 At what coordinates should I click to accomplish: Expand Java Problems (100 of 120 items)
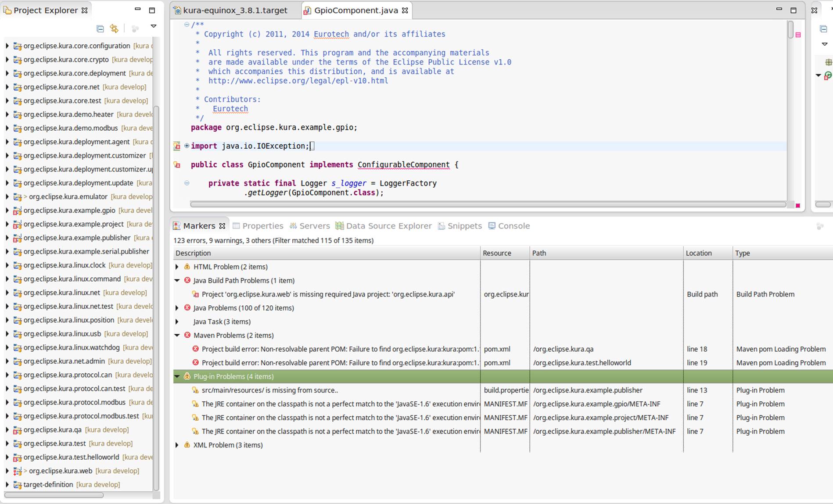(x=177, y=308)
